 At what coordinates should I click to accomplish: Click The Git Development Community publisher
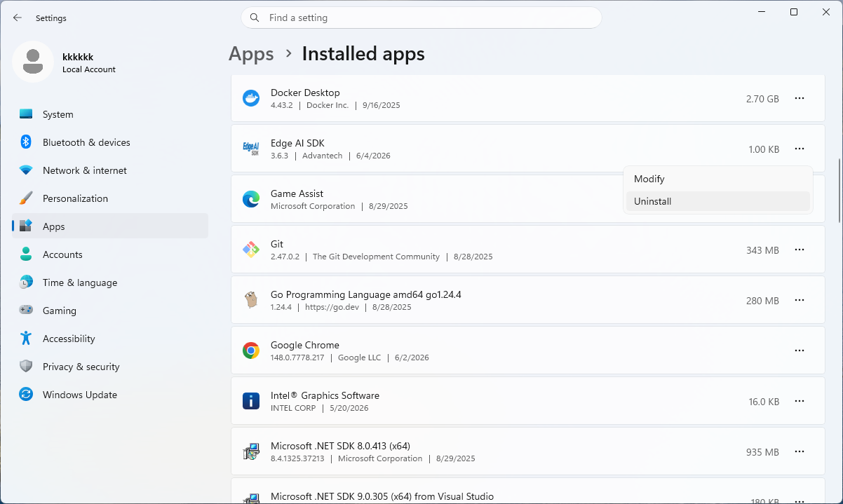pyautogui.click(x=376, y=257)
